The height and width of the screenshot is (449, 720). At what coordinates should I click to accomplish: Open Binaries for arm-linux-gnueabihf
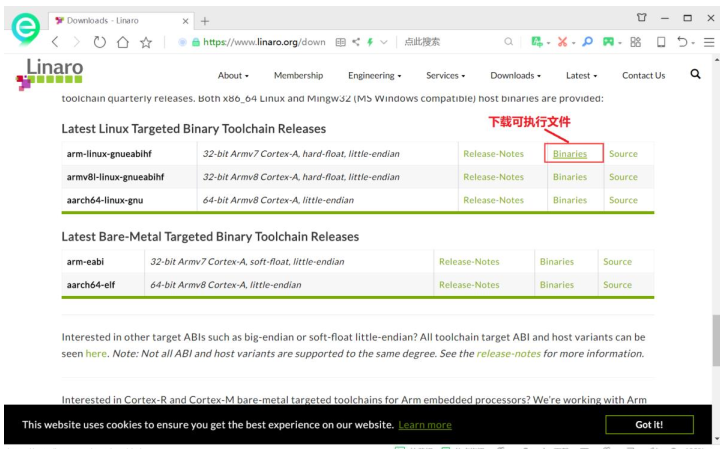[570, 154]
